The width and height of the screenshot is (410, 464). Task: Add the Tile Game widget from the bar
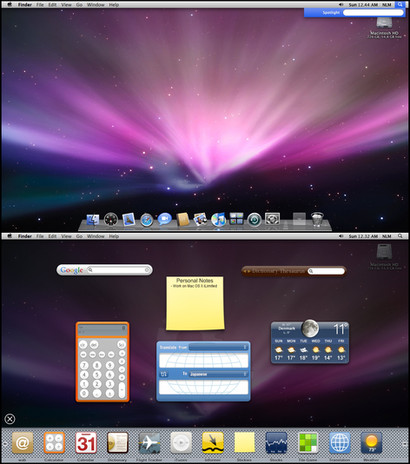308,443
